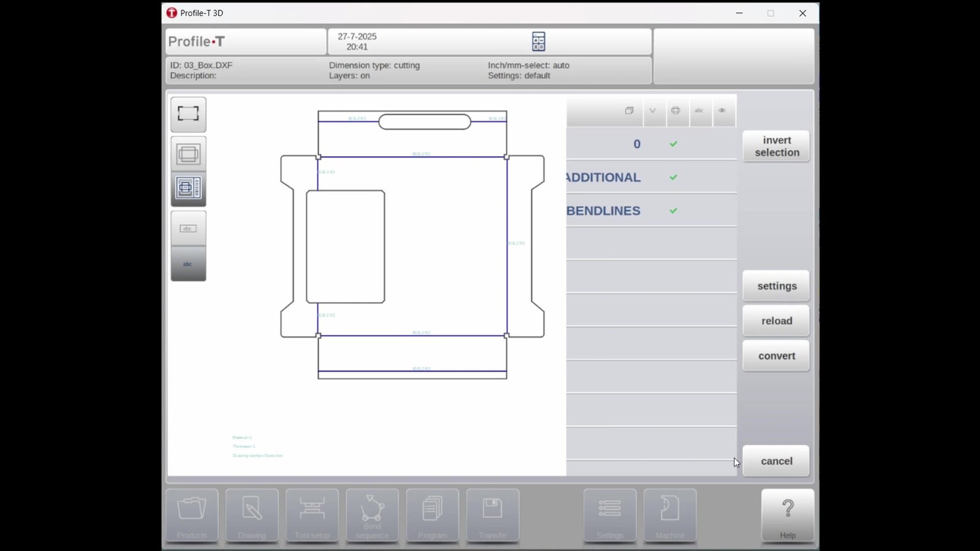Open the Program tab
Viewport: 980px width, 551px height.
pos(432,515)
